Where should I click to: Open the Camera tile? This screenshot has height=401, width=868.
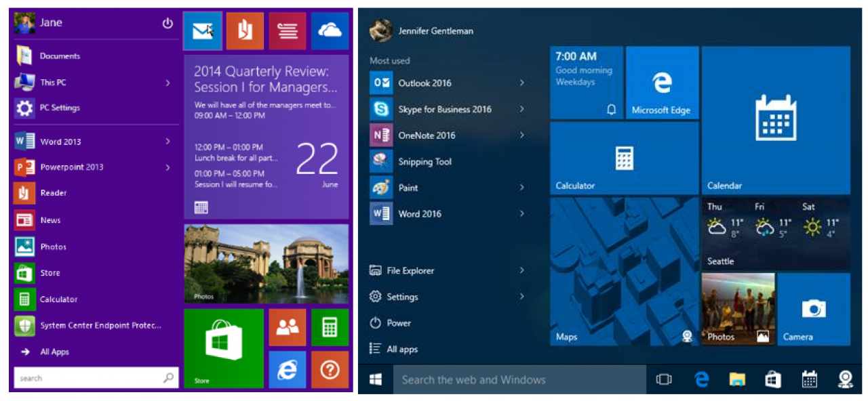tap(814, 309)
